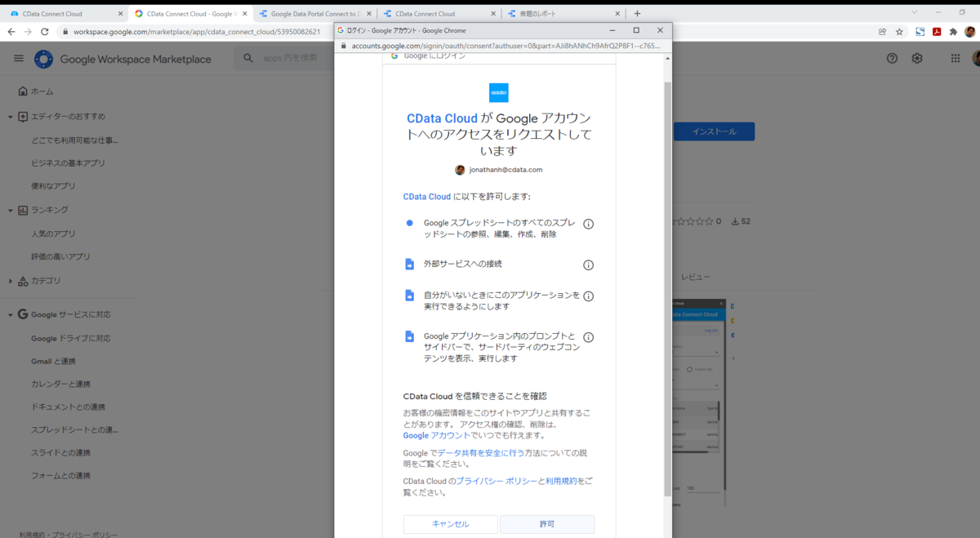Open the Marketplace hamburger main menu
The height and width of the screenshot is (538, 980).
[19, 59]
